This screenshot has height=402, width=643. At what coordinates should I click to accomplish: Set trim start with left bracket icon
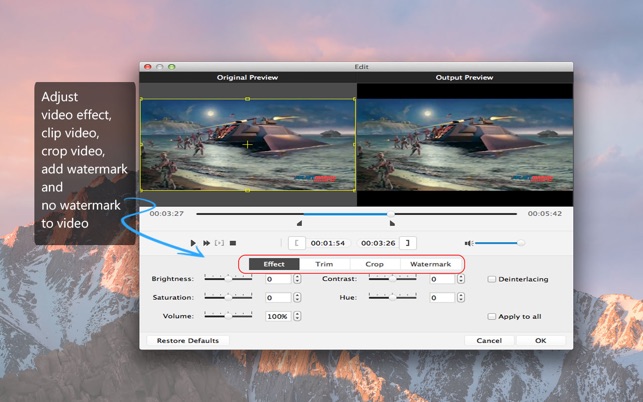tap(296, 243)
